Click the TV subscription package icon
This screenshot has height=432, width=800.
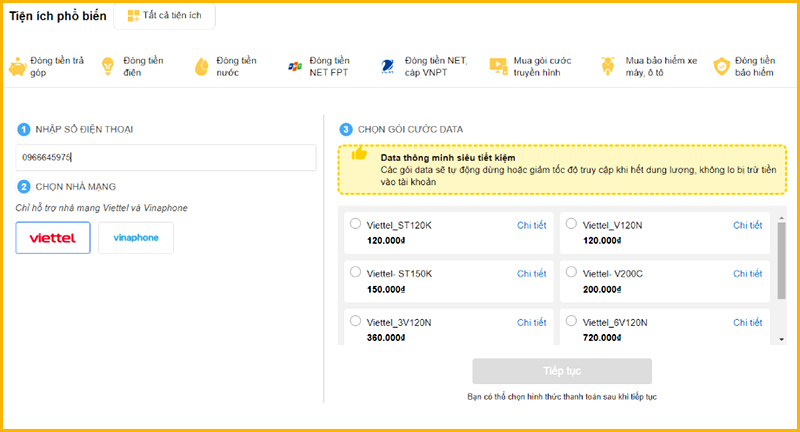pyautogui.click(x=498, y=66)
